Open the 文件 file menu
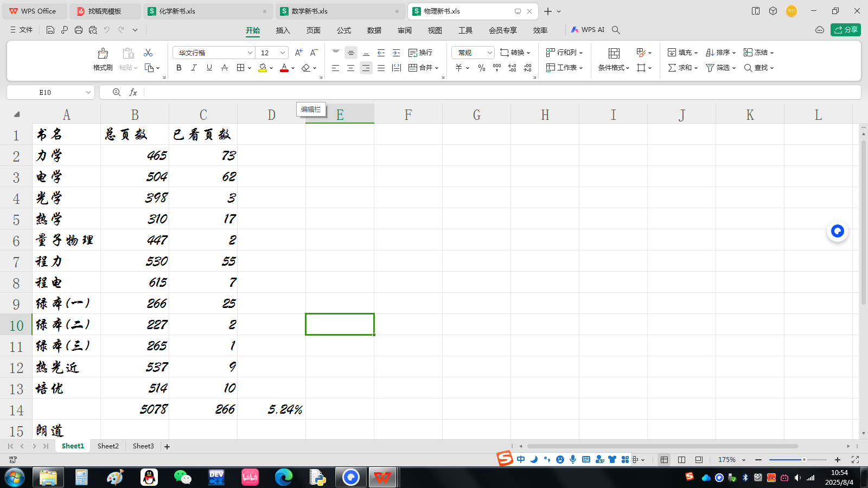This screenshot has height=488, width=868. coord(22,30)
